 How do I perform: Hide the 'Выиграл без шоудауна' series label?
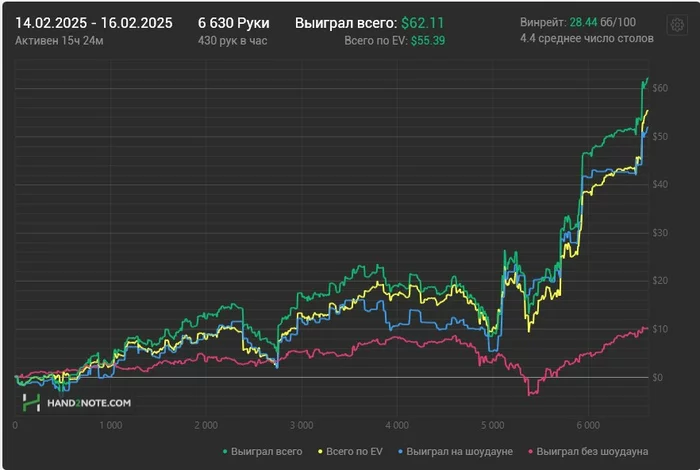point(594,452)
